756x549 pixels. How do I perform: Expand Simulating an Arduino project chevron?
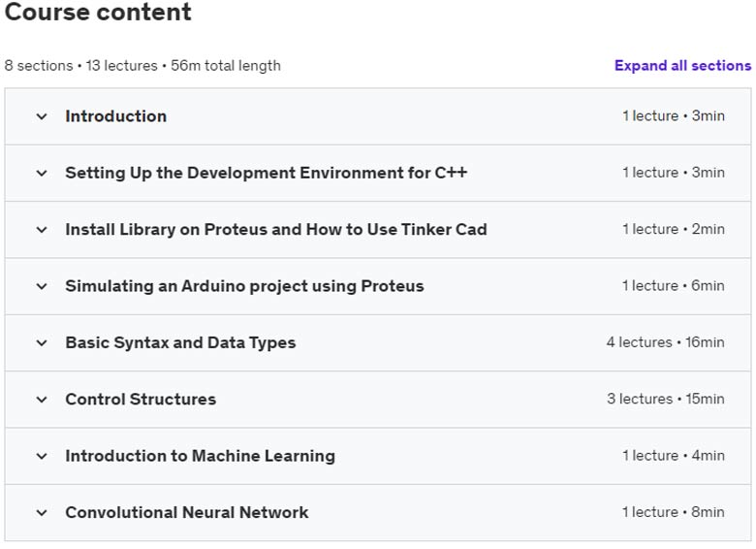coord(42,286)
